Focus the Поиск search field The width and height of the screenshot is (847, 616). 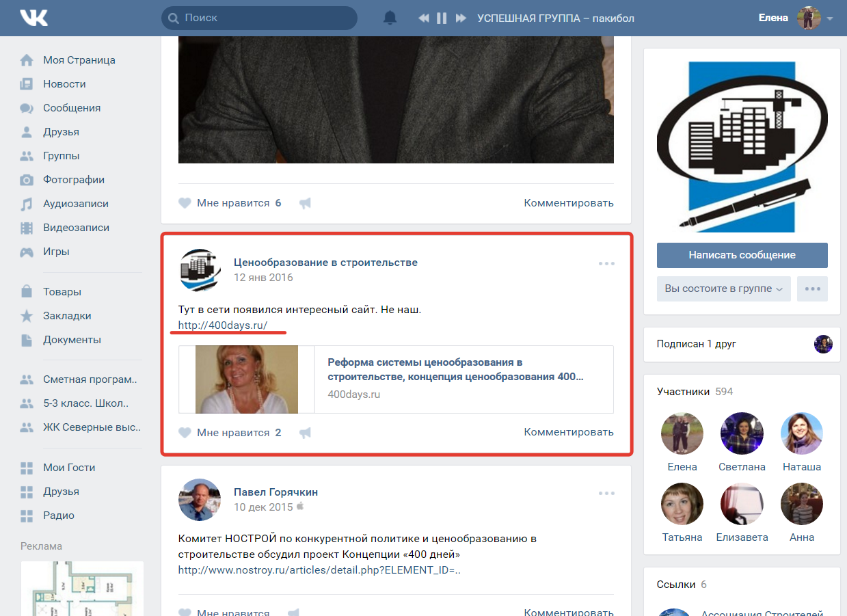pyautogui.click(x=259, y=18)
